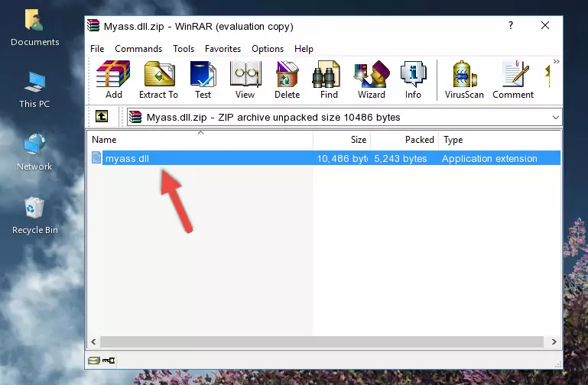
Task: Click the password key icon in status bar
Action: click(109, 361)
